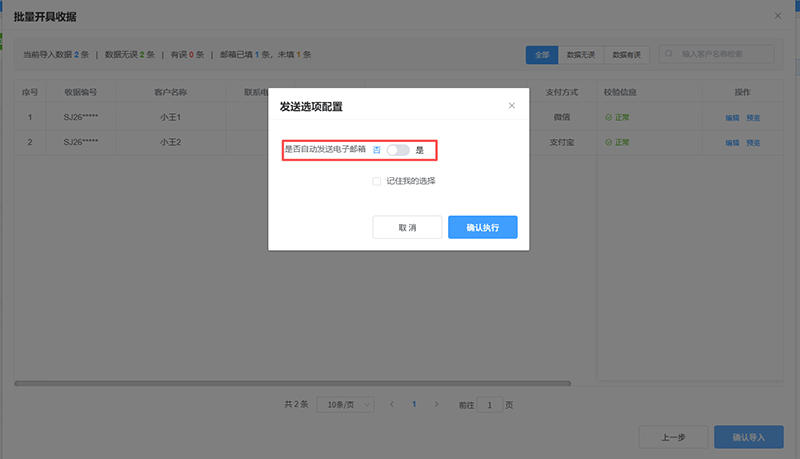This screenshot has height=459, width=800.
Task: Check the 记住我的选择 checkbox
Action: (377, 181)
